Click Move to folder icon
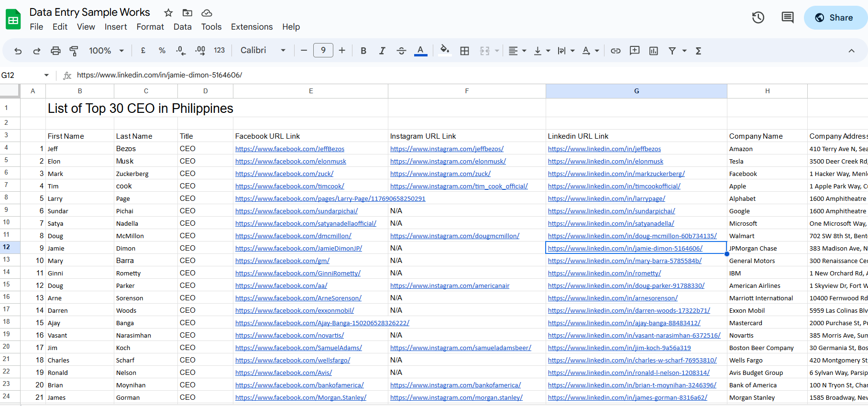The height and width of the screenshot is (406, 868). [x=187, y=13]
